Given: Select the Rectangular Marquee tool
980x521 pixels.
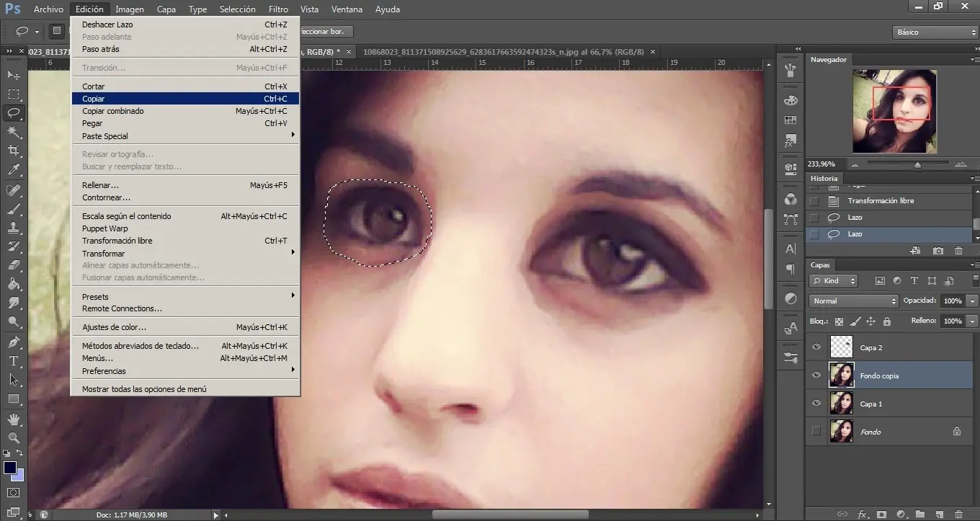Looking at the screenshot, I should (x=14, y=94).
